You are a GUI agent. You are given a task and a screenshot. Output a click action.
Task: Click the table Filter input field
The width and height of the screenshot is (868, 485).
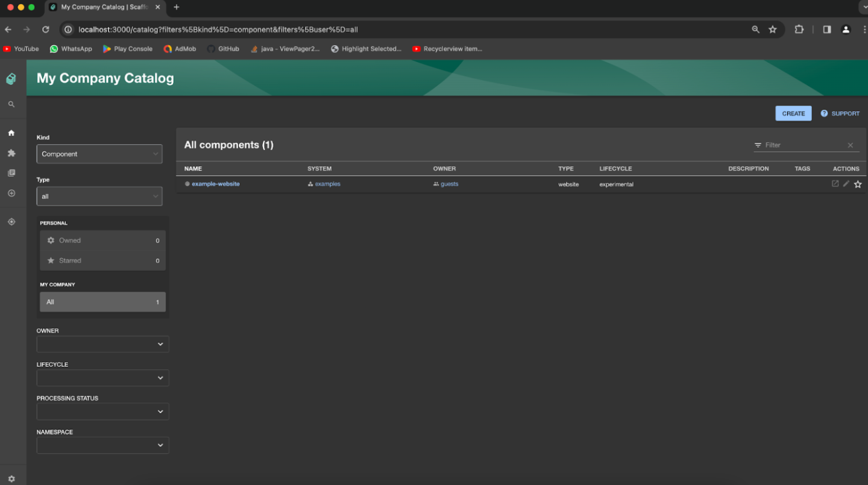click(802, 145)
